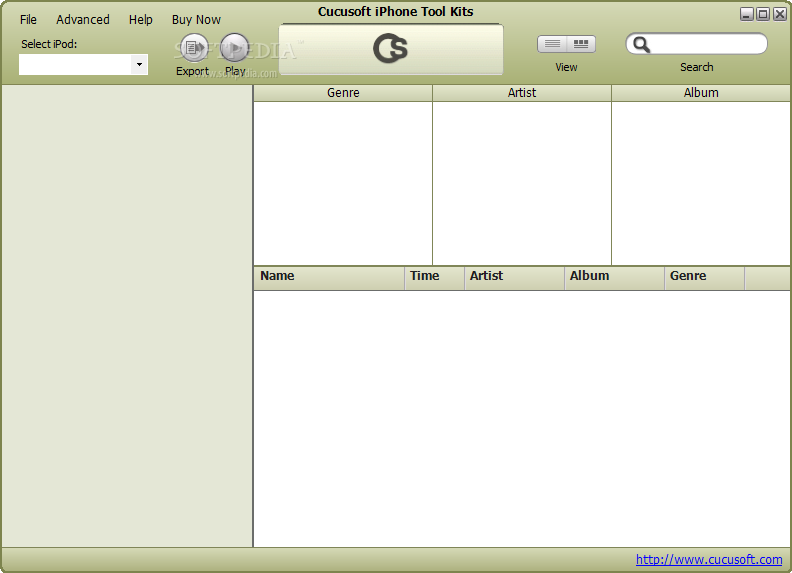Click the Play round button
The height and width of the screenshot is (573, 792).
click(x=234, y=48)
